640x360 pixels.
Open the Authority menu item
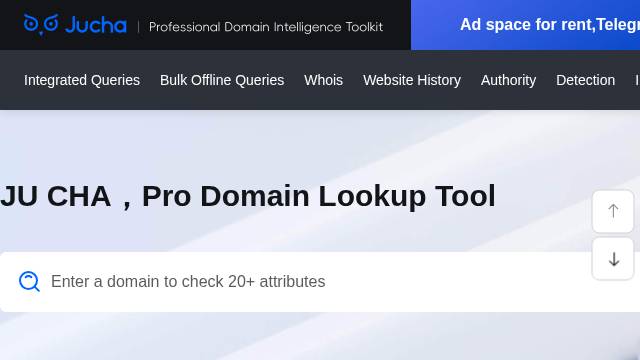coord(508,80)
